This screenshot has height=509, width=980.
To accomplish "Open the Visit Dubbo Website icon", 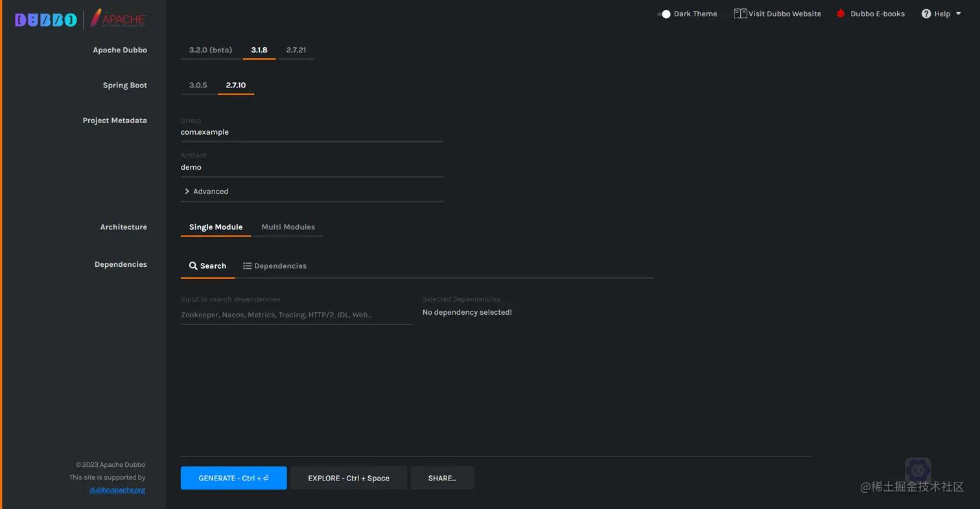I will pyautogui.click(x=740, y=13).
